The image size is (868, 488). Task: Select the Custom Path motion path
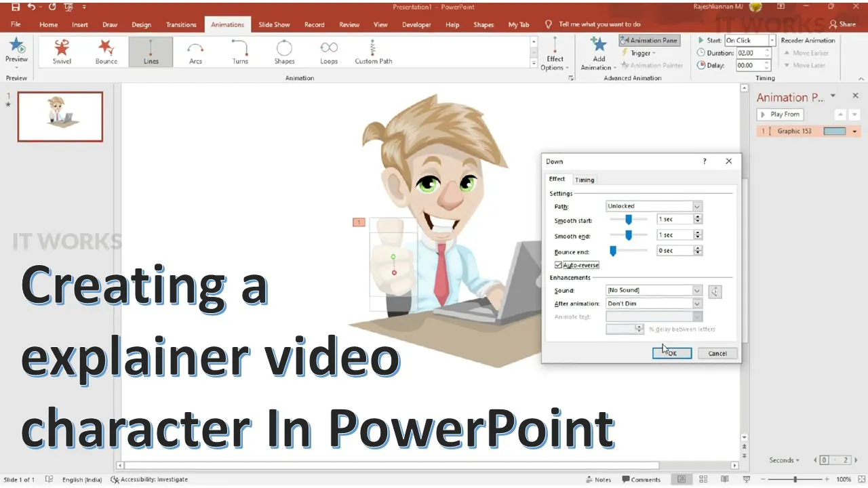tap(374, 52)
